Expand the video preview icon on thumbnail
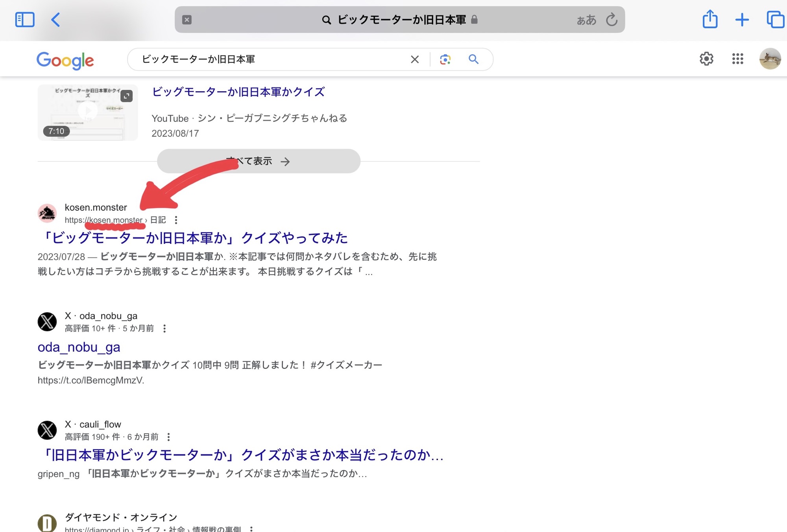The image size is (787, 532). [126, 96]
